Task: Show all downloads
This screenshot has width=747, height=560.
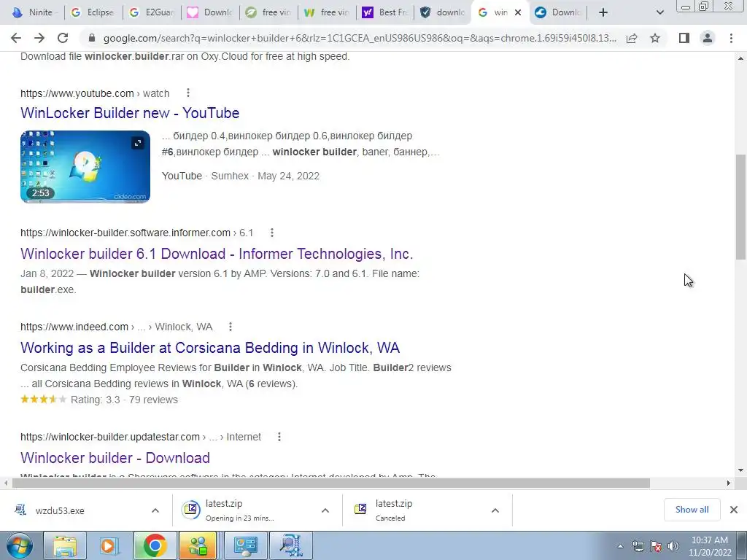Action: tap(692, 510)
